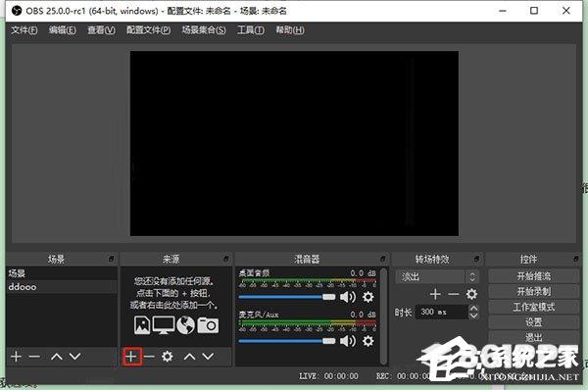Viewport: 588px width, 390px height.
Task: Move source down arrow in 来源 panel
Action: pos(208,357)
